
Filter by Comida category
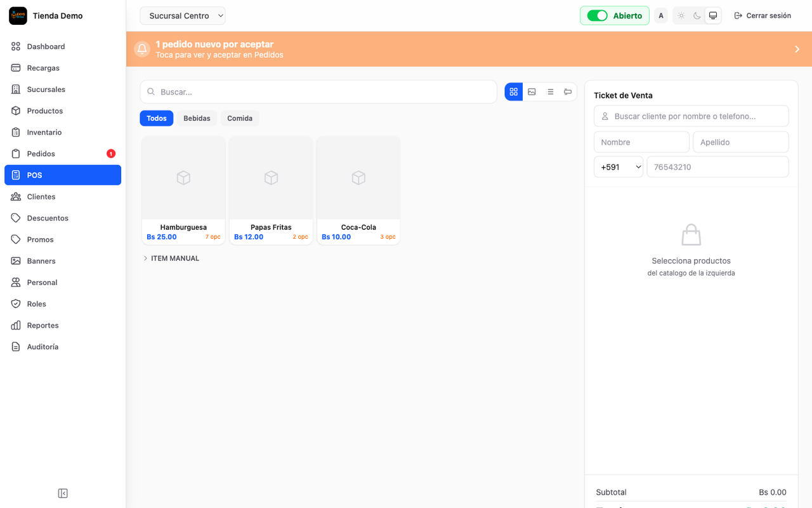[x=240, y=118]
